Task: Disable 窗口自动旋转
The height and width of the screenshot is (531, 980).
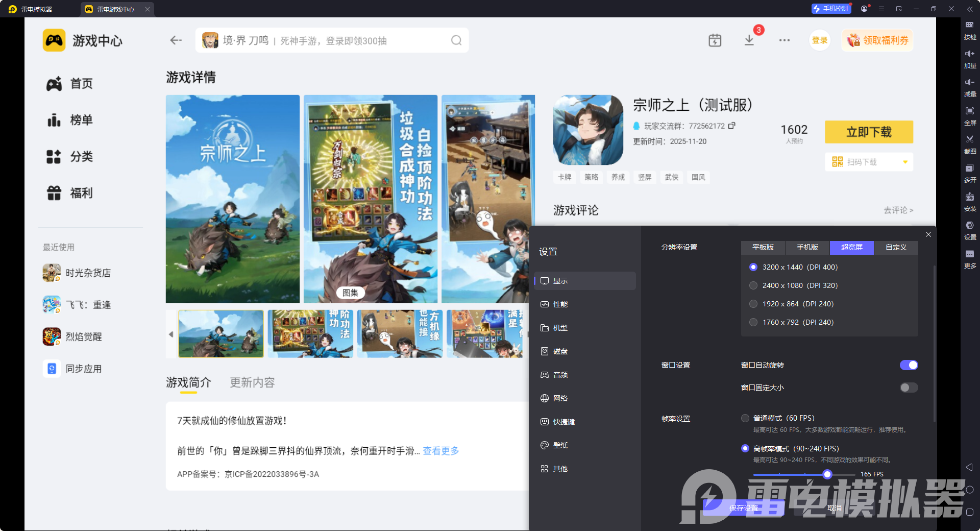Action: 909,365
